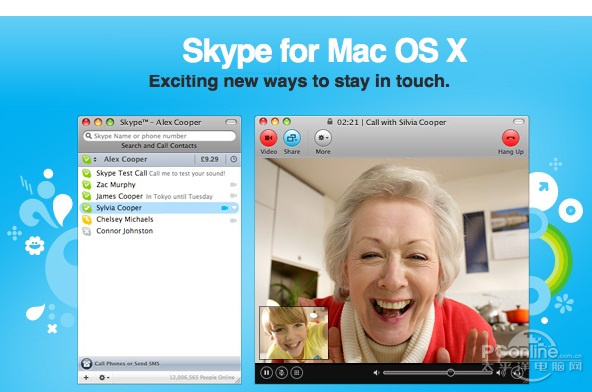The width and height of the screenshot is (592, 392).
Task: Click Skype Test Call's green status icon
Action: point(87,173)
